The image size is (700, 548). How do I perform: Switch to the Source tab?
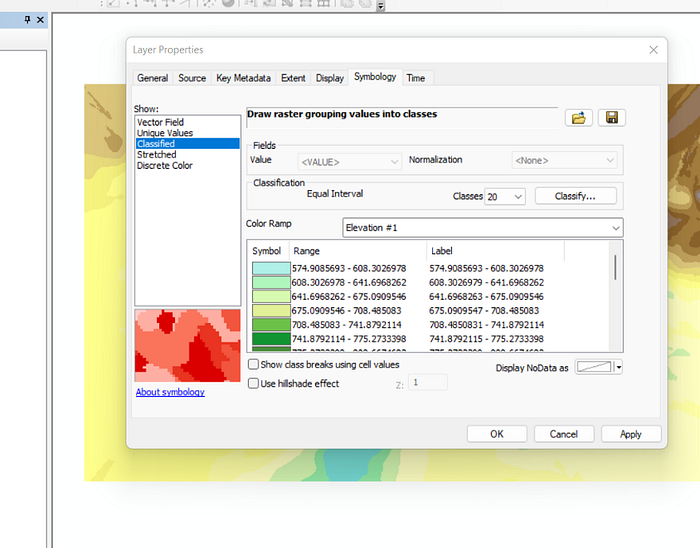point(192,78)
